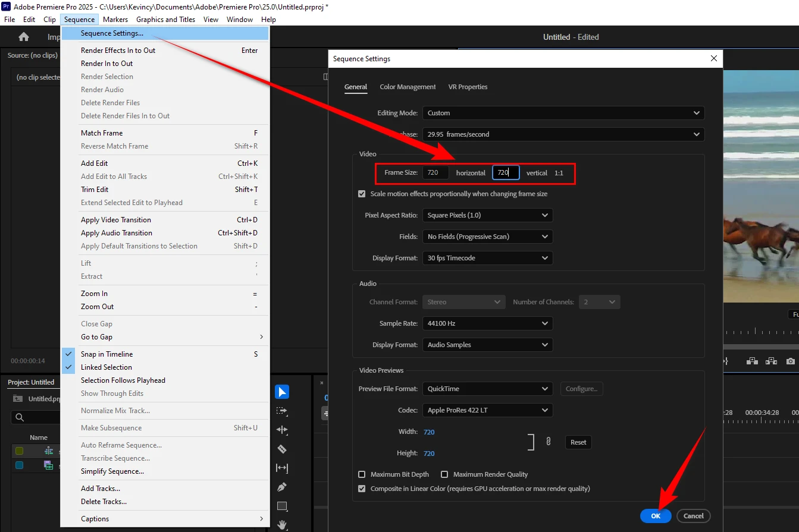
Task: Open the Sample Rate 44100 Hz dropdown
Action: (487, 323)
